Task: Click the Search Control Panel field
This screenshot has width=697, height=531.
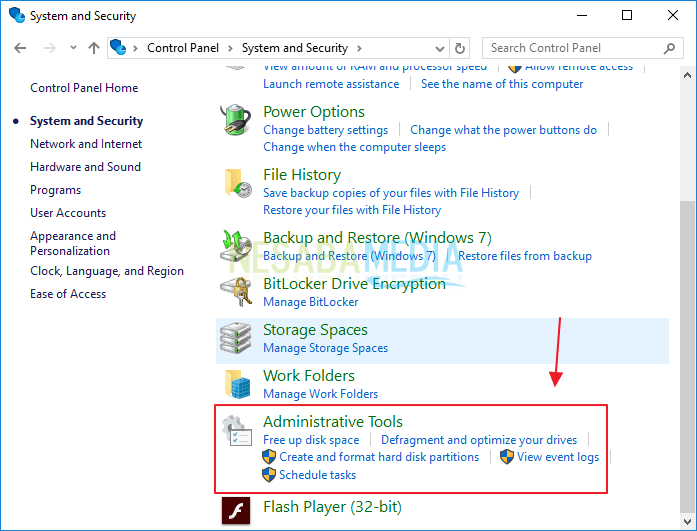Action: click(571, 48)
